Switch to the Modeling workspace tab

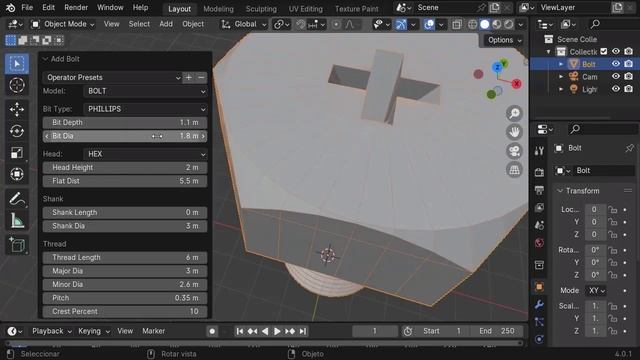click(x=218, y=9)
